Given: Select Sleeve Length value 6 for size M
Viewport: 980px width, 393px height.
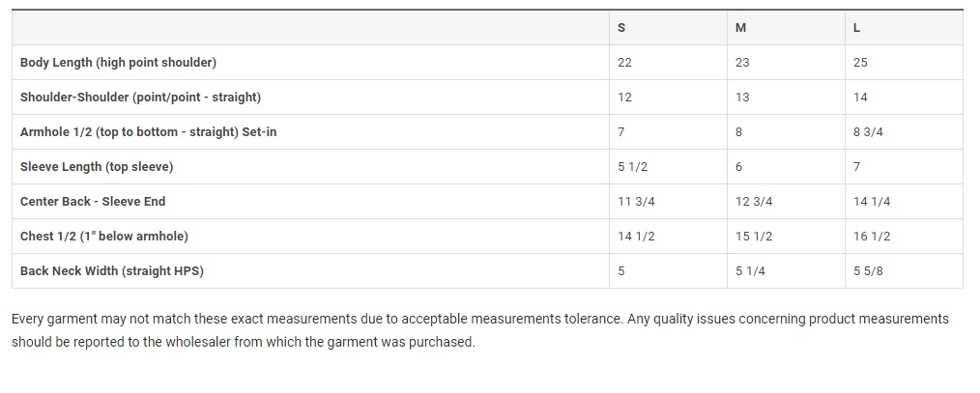Looking at the screenshot, I should 738,166.
